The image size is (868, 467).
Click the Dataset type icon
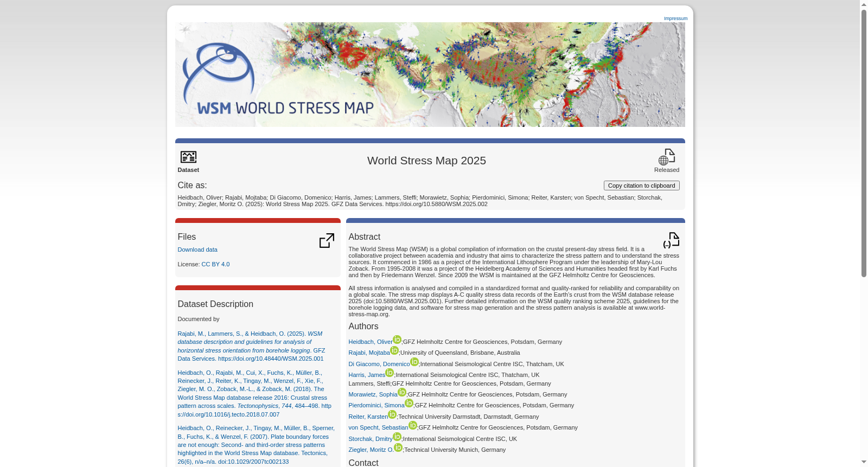tap(188, 157)
